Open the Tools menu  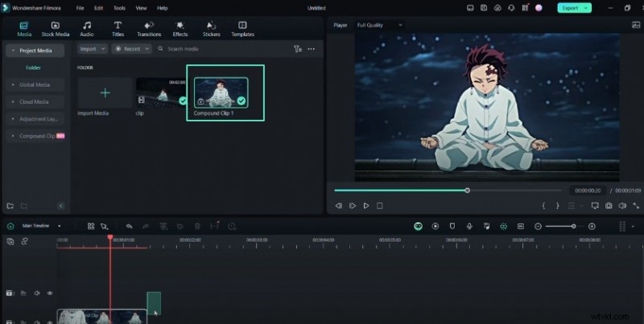[x=119, y=8]
